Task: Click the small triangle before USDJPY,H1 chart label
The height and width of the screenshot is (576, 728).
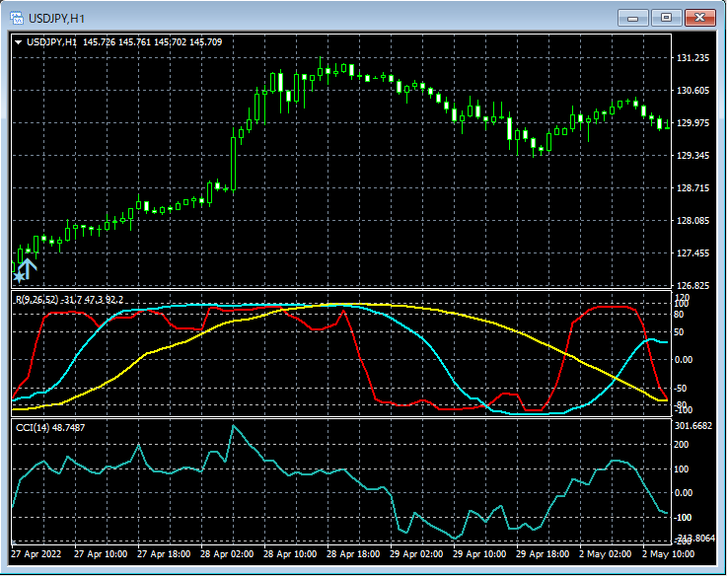Action: coord(18,42)
